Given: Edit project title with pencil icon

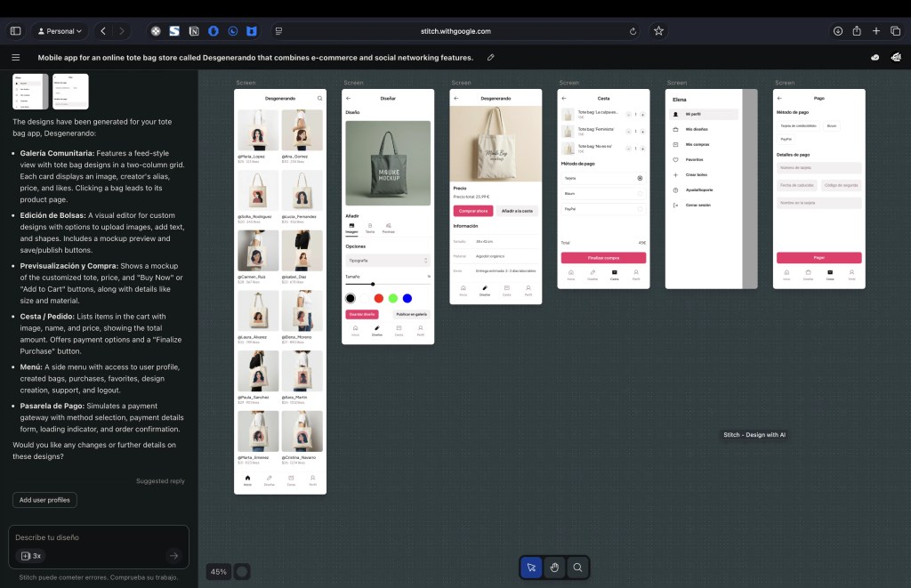Looking at the screenshot, I should pyautogui.click(x=490, y=57).
